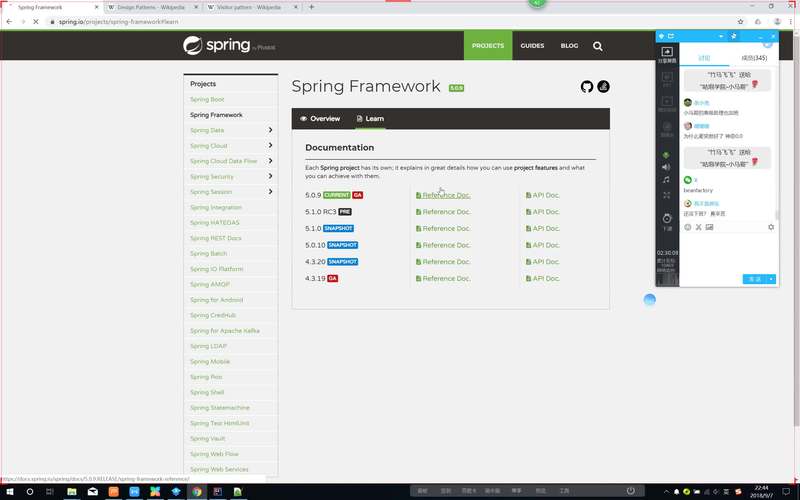Open Spring Web Flow in sidebar
This screenshot has width=800, height=500.
(214, 454)
